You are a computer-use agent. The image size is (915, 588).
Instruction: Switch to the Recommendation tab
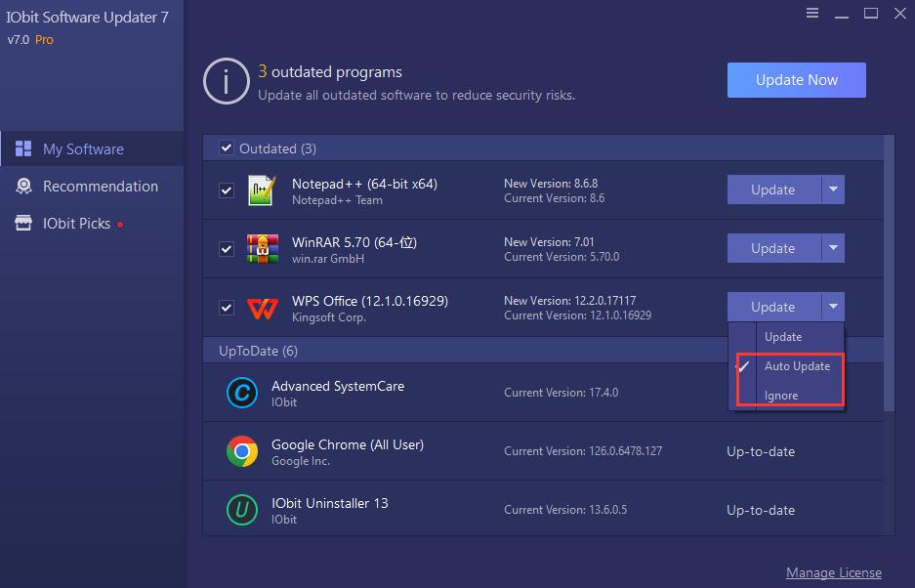pyautogui.click(x=92, y=187)
